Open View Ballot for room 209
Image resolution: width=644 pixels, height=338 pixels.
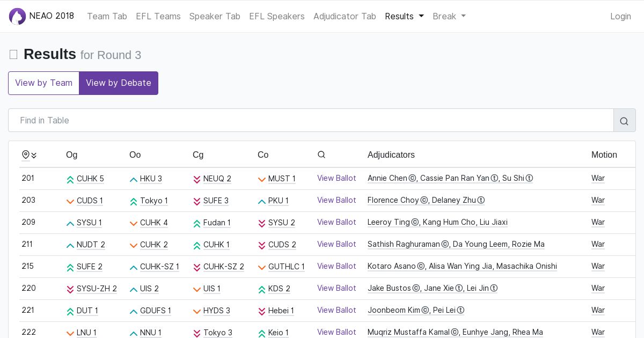click(336, 222)
